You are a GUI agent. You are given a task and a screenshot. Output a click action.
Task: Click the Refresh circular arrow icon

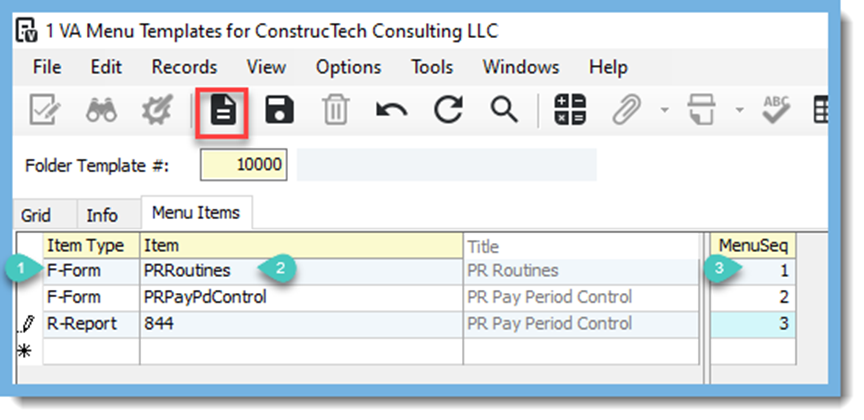[448, 109]
